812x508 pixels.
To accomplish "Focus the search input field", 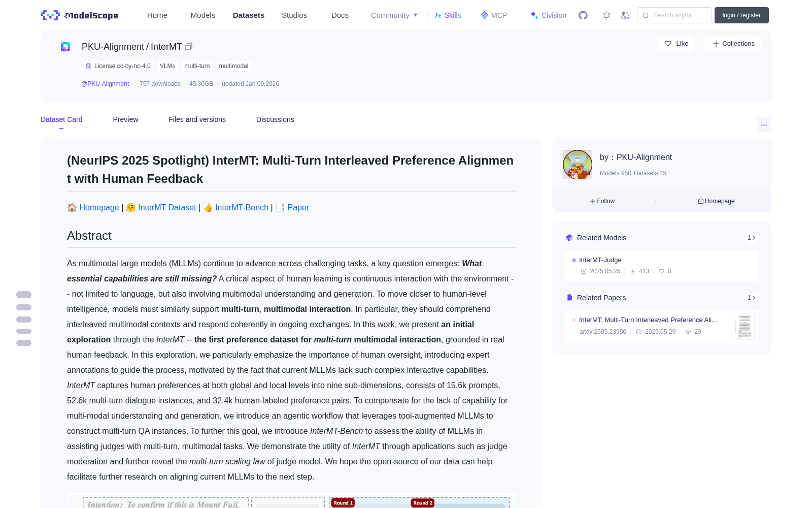I will pos(674,15).
